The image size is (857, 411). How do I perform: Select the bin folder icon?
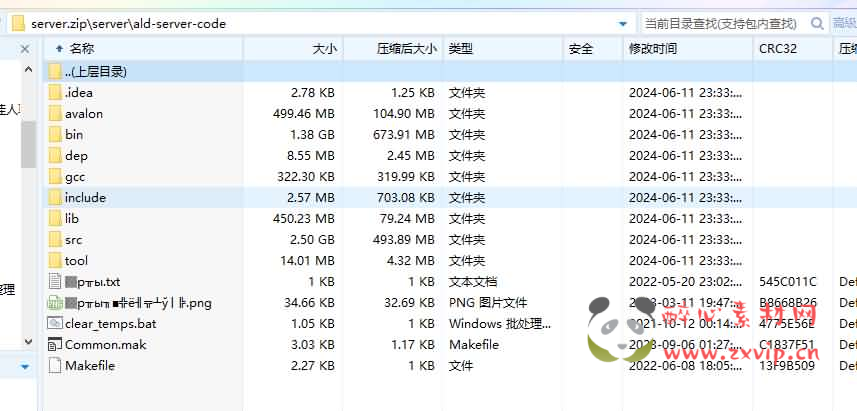click(55, 134)
